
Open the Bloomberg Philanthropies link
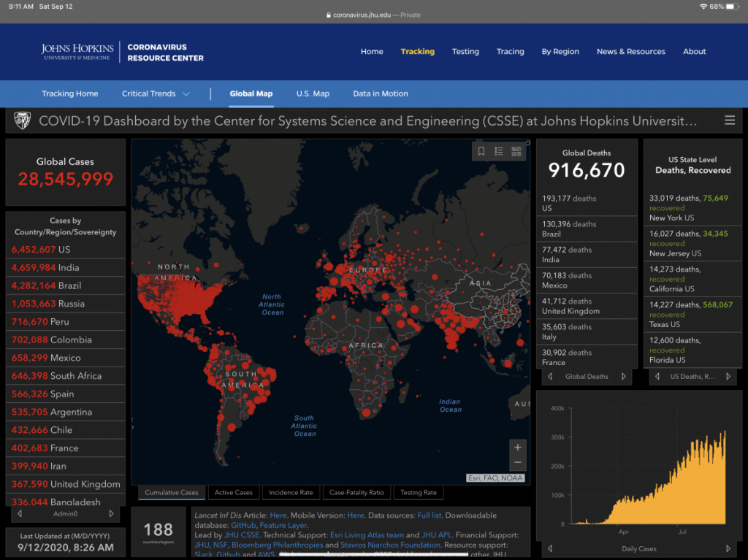point(277,545)
